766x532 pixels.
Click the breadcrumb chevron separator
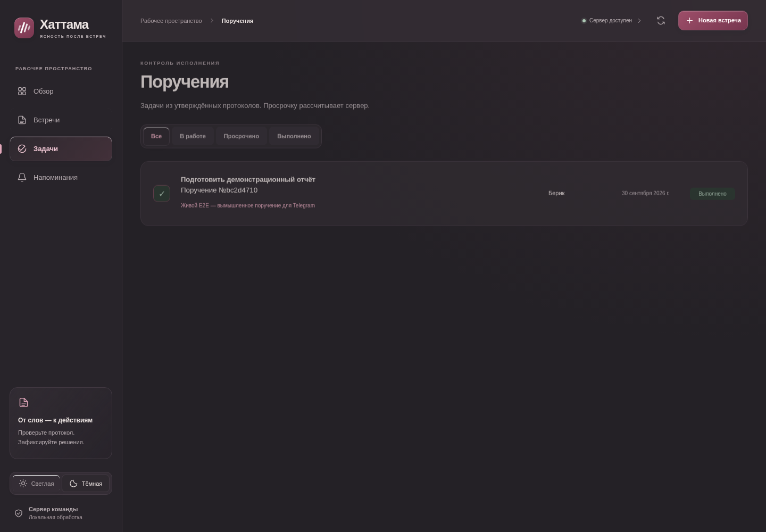pos(212,21)
